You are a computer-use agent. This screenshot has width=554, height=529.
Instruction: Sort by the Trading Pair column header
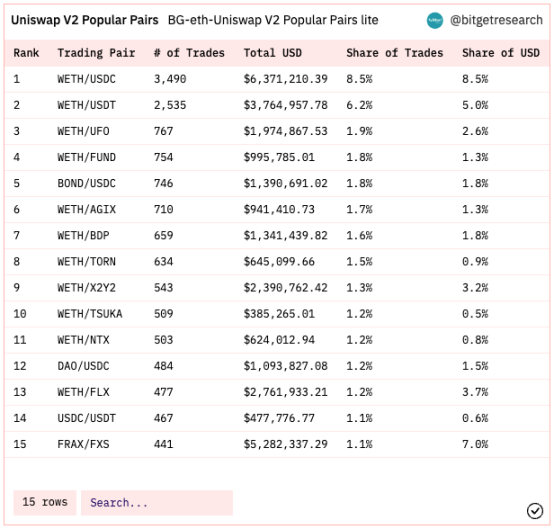pos(96,53)
